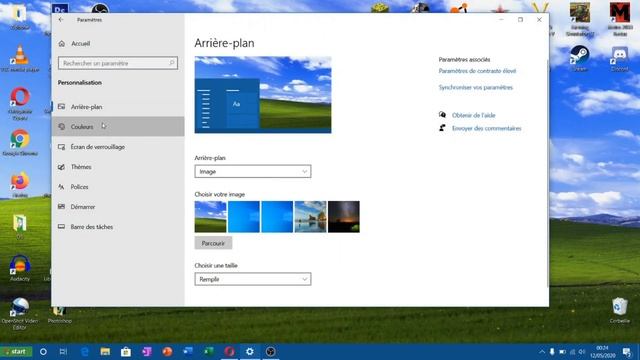This screenshot has width=640, height=360.
Task: Select the Discord desktop icon
Action: (620, 58)
